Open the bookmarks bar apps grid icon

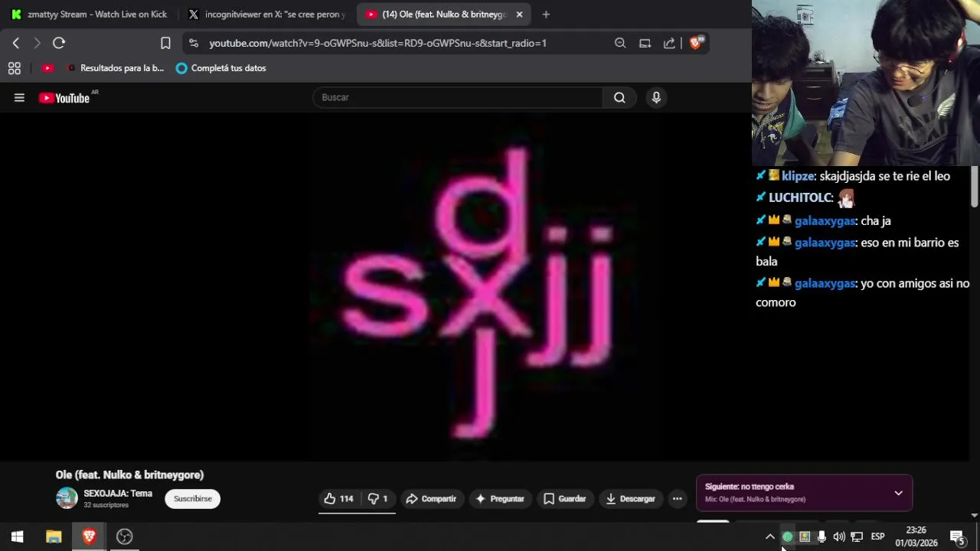point(14,68)
